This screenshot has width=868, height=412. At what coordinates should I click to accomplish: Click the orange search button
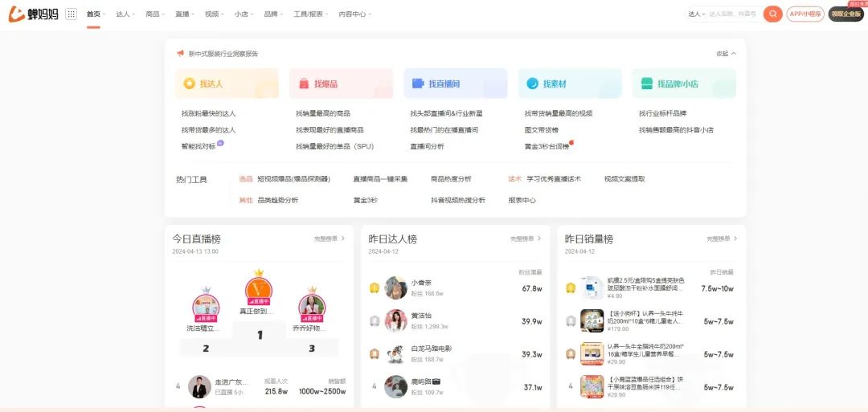point(773,14)
